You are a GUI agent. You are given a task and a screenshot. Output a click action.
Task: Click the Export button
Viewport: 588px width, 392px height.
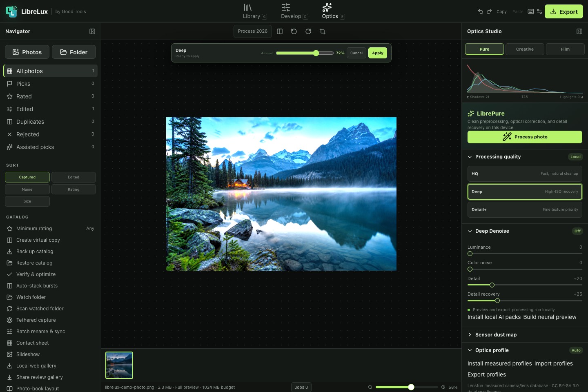[x=564, y=11]
